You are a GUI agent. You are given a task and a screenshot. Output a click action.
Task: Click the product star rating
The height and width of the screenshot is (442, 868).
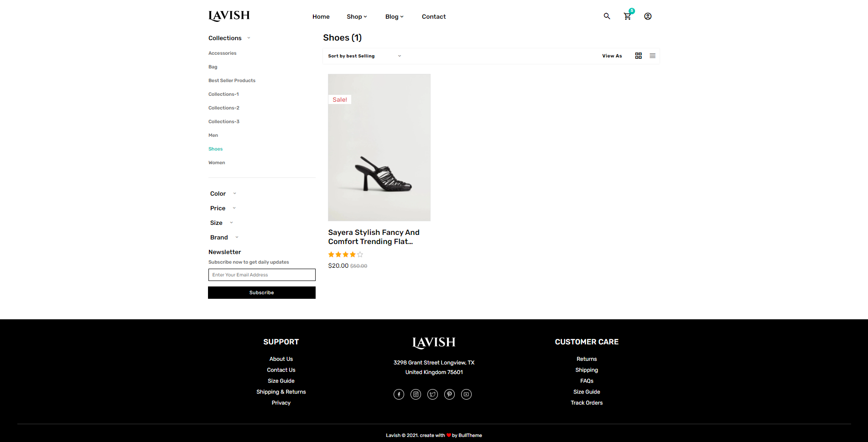click(346, 255)
